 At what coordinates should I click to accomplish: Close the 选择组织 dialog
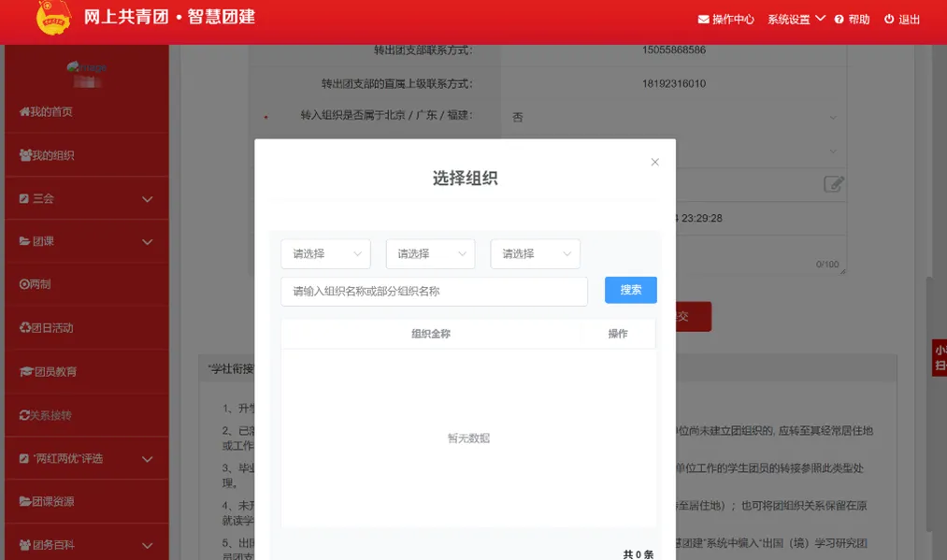tap(654, 162)
